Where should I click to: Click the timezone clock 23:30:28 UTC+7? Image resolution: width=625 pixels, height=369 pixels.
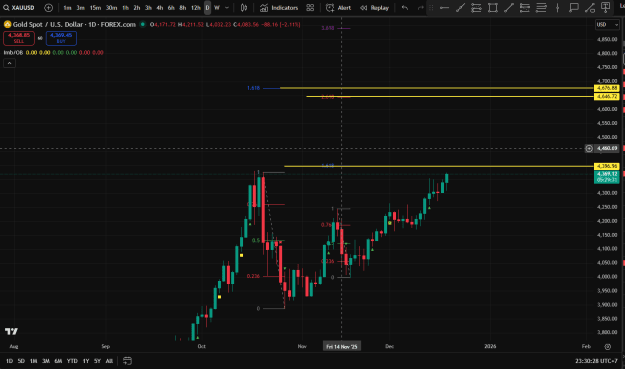click(596, 361)
